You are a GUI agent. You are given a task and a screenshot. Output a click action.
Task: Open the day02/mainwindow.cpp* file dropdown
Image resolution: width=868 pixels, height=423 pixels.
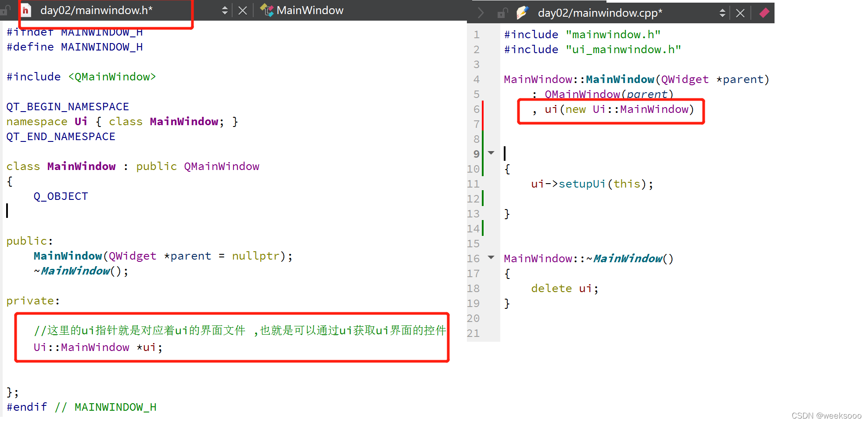(x=600, y=13)
